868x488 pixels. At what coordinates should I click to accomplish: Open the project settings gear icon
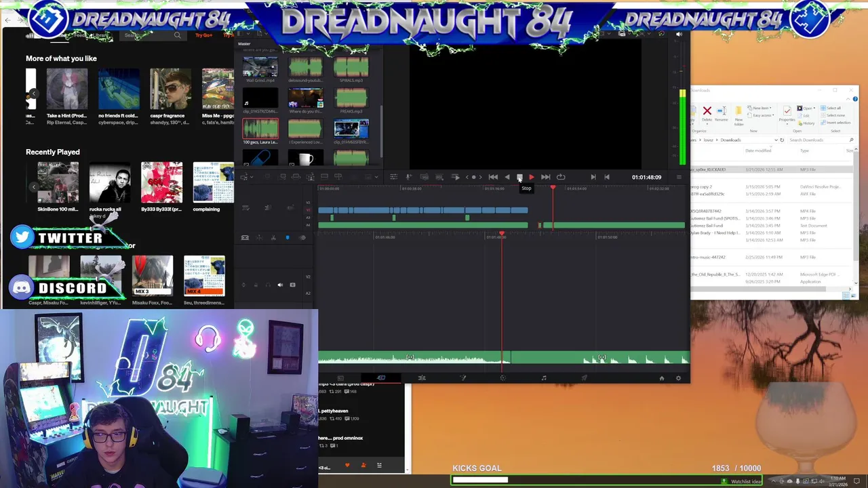[x=678, y=378]
